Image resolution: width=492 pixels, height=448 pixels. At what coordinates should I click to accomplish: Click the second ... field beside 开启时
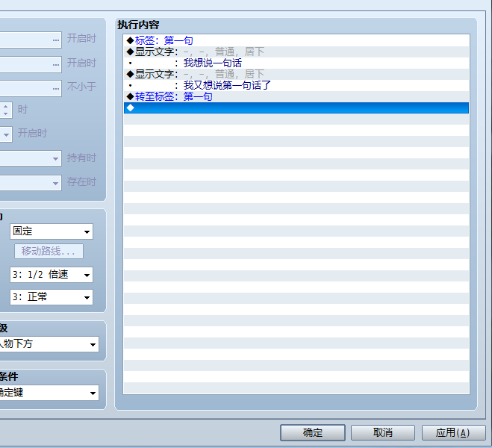[x=31, y=65]
